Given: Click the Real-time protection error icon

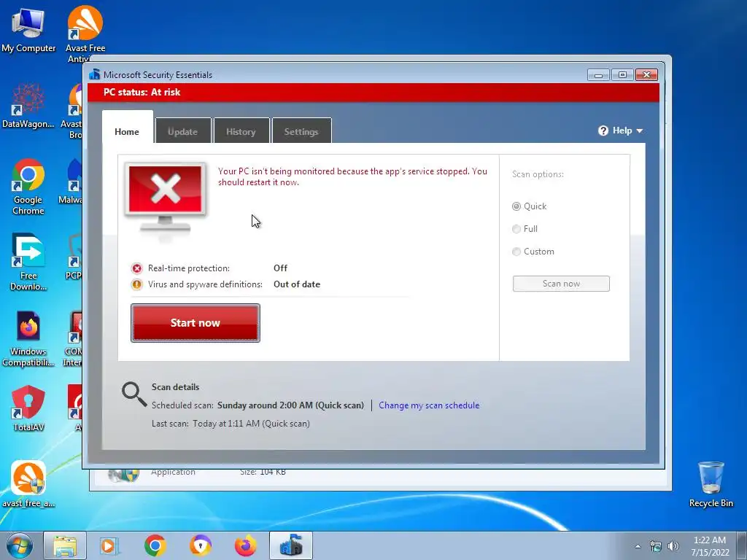Looking at the screenshot, I should tap(137, 268).
